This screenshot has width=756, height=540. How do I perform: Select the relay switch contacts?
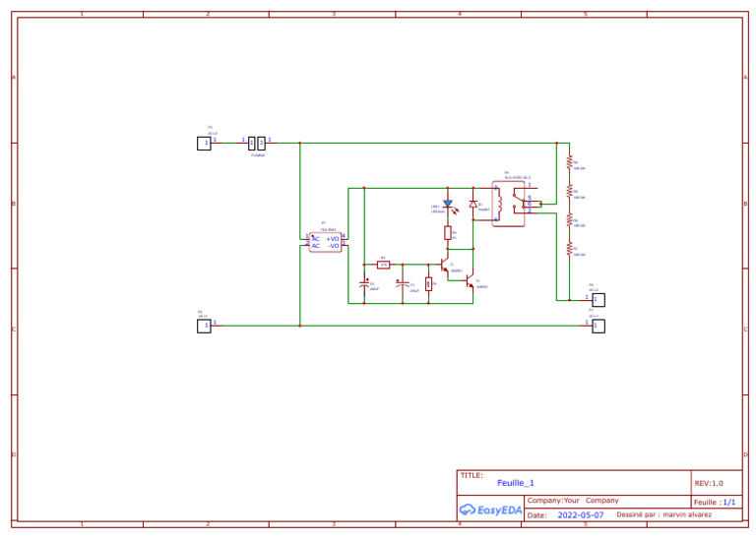point(520,201)
